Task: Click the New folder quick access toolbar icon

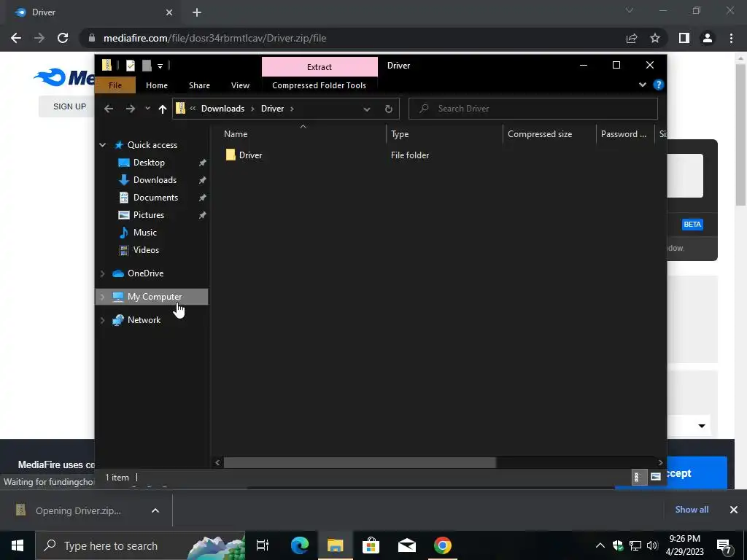Action: click(147, 65)
